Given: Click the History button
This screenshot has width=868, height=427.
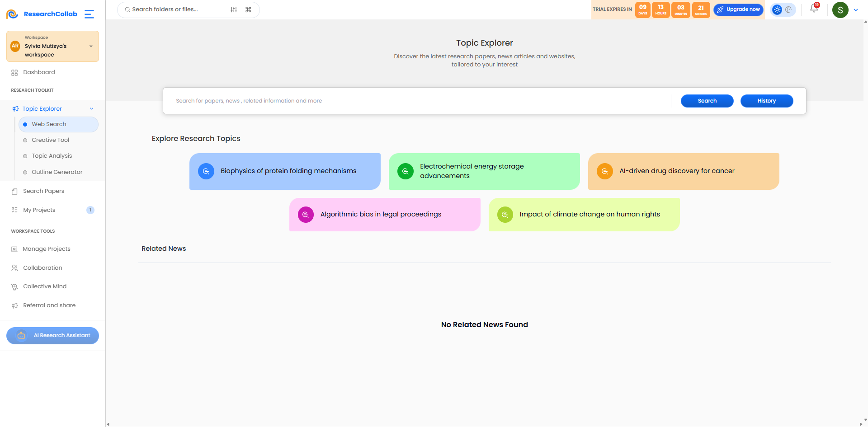Looking at the screenshot, I should pyautogui.click(x=767, y=101).
